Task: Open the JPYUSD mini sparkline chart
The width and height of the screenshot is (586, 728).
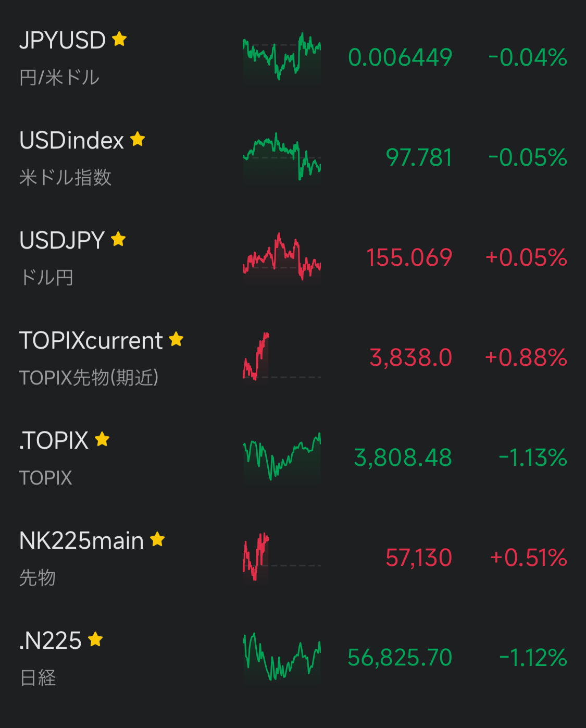Action: (282, 57)
